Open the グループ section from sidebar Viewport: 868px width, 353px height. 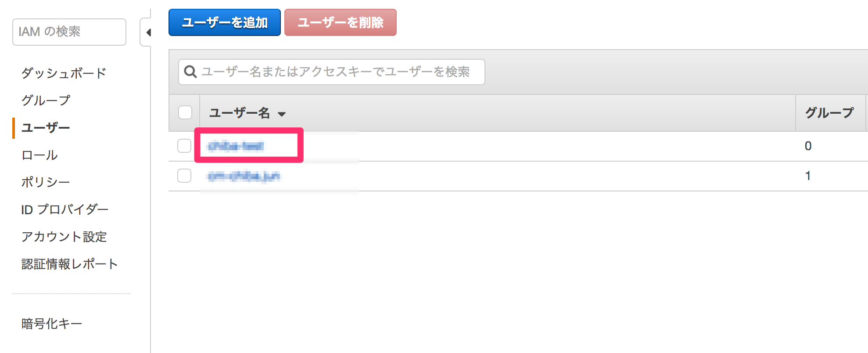[x=46, y=100]
